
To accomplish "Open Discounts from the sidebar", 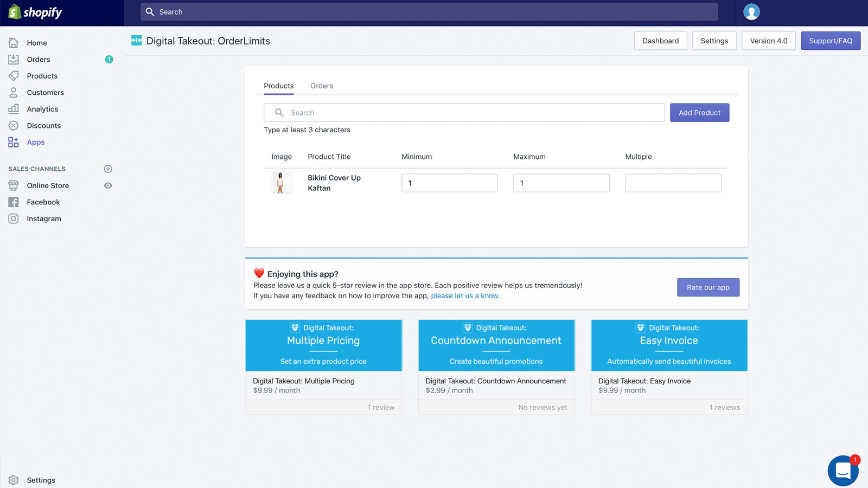I will click(x=43, y=126).
